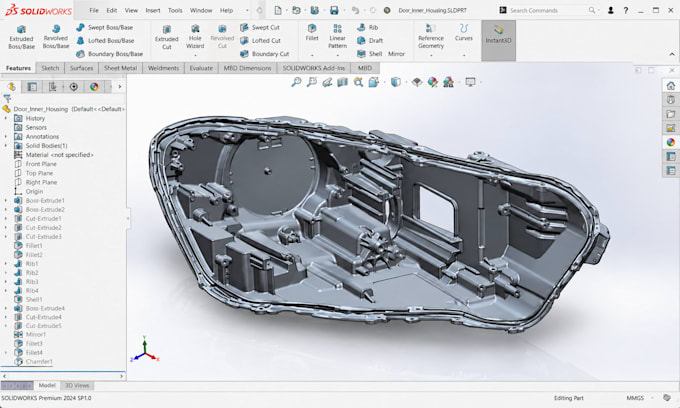This screenshot has height=408, width=680.
Task: Select the Material <not specified> item
Action: click(x=59, y=155)
